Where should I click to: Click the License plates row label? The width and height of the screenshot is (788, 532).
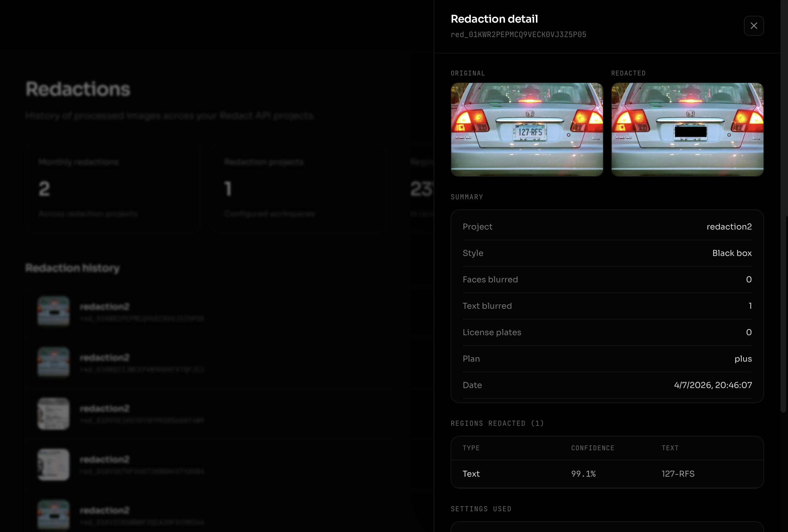pos(492,332)
